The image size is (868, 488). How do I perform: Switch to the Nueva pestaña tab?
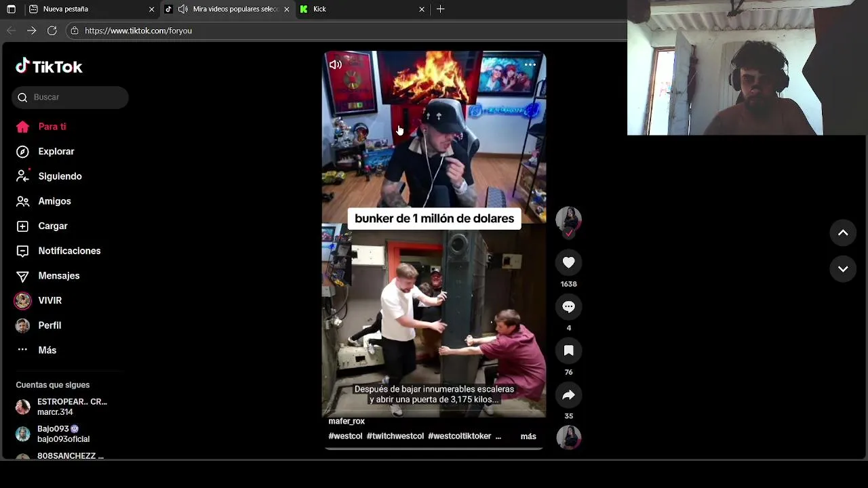click(x=92, y=9)
